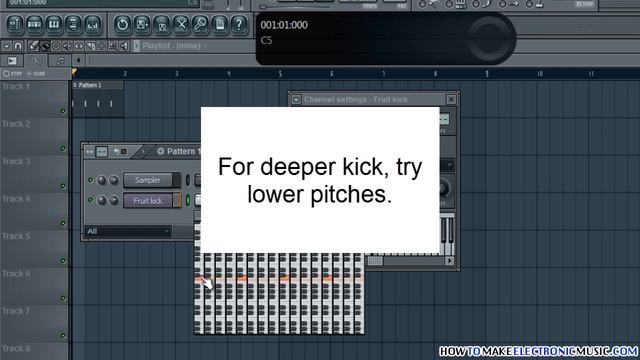This screenshot has width=640, height=360.
Task: Open the All channel filter dropdown
Action: click(x=128, y=231)
